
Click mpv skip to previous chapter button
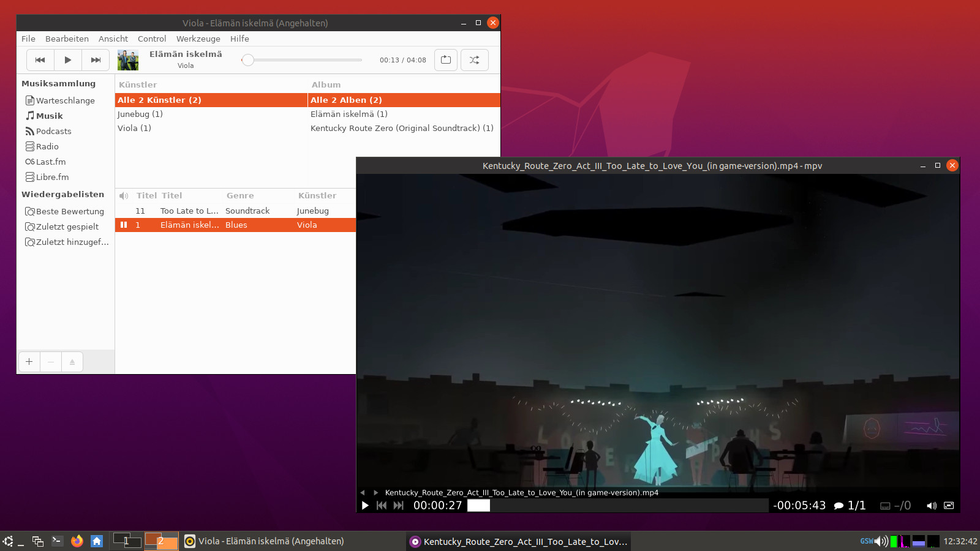coord(382,506)
